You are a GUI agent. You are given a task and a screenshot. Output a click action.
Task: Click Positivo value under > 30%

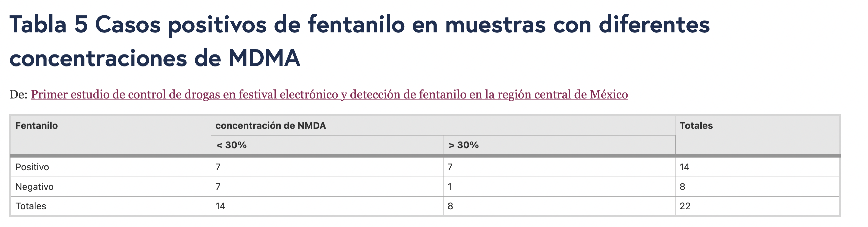click(450, 167)
